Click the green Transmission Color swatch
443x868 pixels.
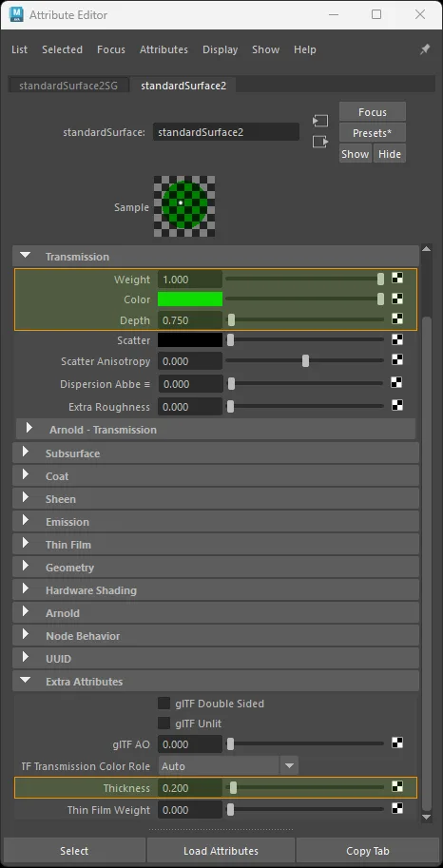point(190,299)
